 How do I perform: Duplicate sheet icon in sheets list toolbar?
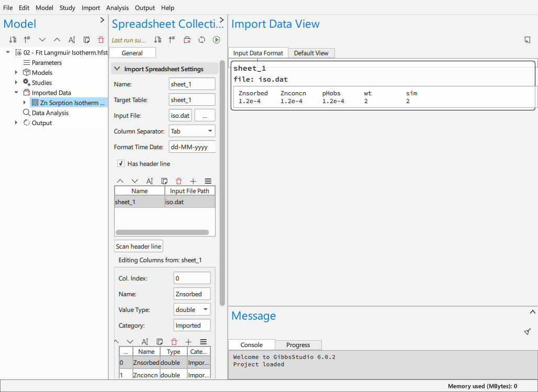click(x=164, y=181)
